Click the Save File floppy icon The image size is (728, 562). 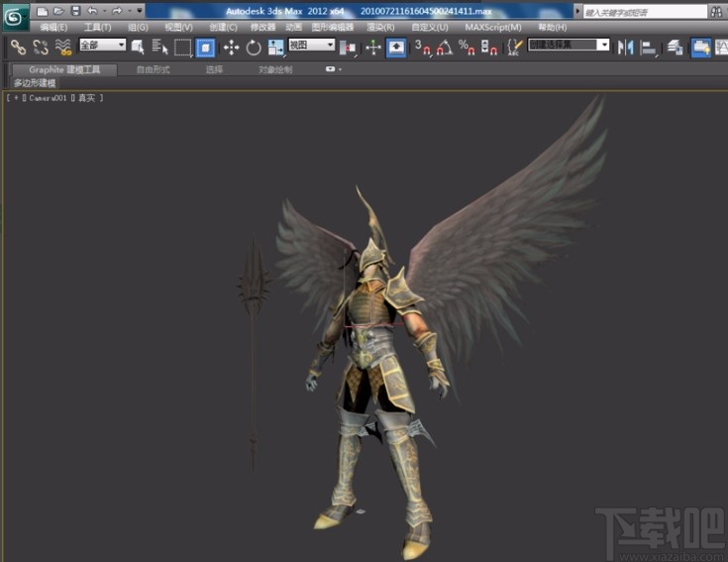(x=75, y=11)
